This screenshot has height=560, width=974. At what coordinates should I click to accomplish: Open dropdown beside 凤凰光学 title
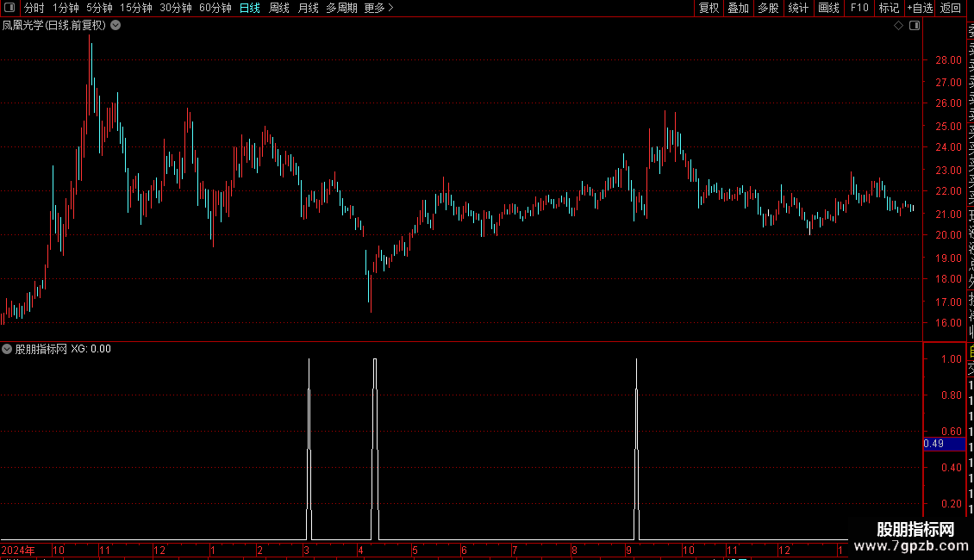(116, 26)
